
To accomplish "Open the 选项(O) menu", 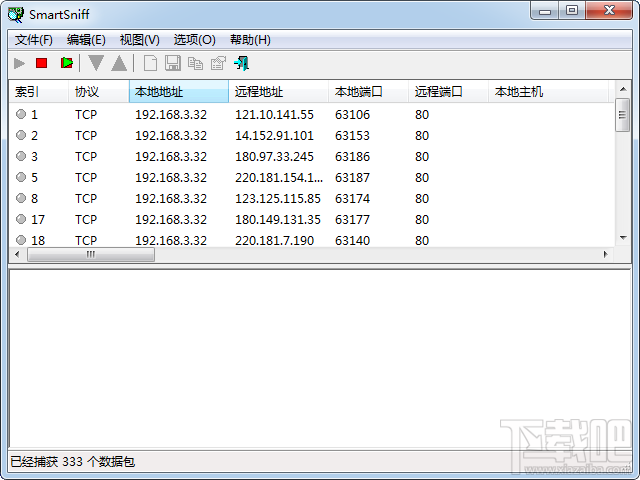I will point(195,40).
